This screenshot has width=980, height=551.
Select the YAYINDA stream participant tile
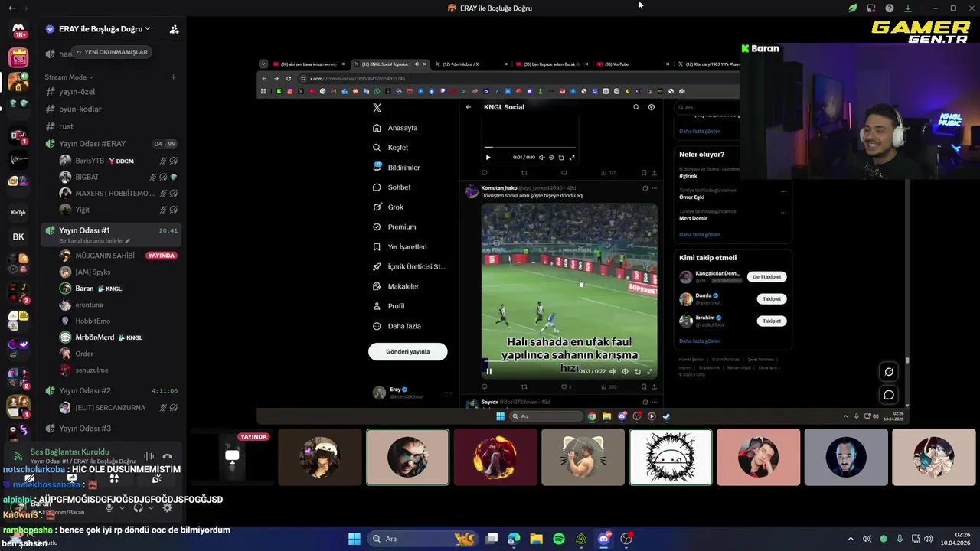click(x=232, y=457)
